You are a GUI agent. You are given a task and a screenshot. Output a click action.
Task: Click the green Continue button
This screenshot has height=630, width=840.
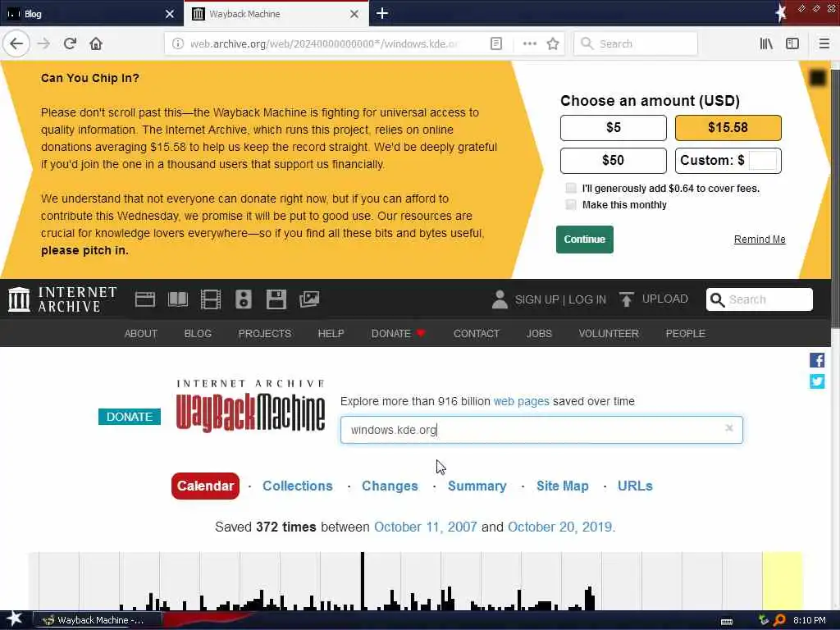(584, 240)
